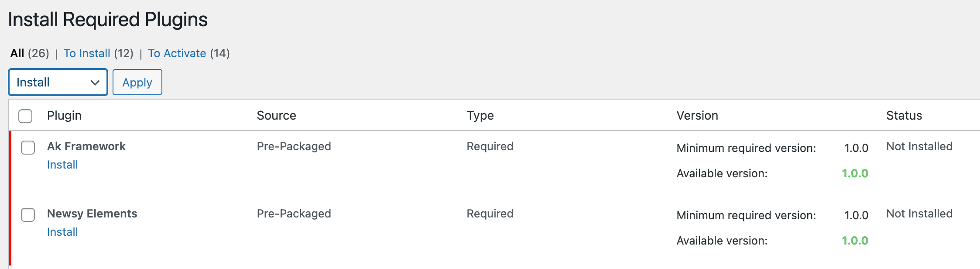This screenshot has width=980, height=269.
Task: Click the Ak Framework plugin name
Action: pyautogui.click(x=86, y=146)
